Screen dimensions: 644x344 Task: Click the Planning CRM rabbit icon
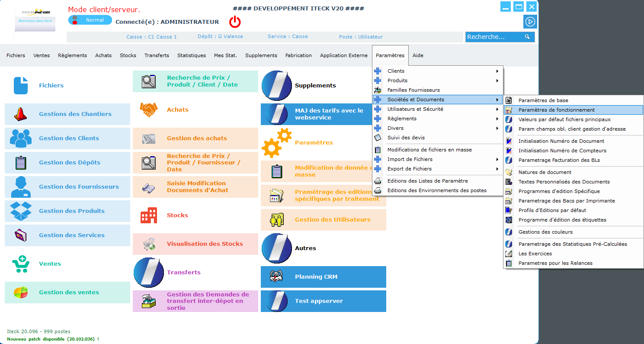pyautogui.click(x=276, y=277)
